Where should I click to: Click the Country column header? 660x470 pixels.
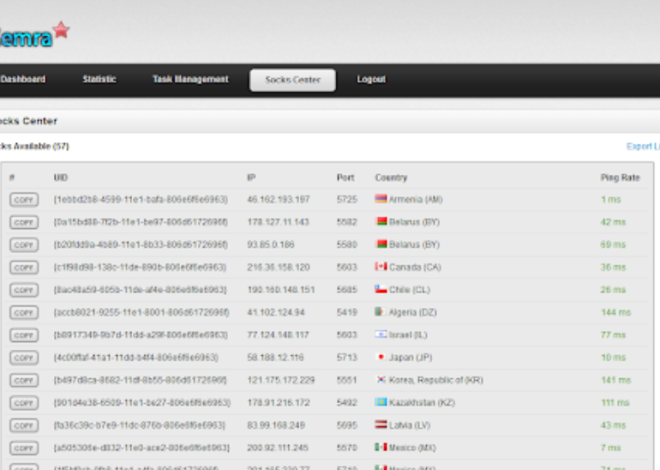click(x=391, y=178)
